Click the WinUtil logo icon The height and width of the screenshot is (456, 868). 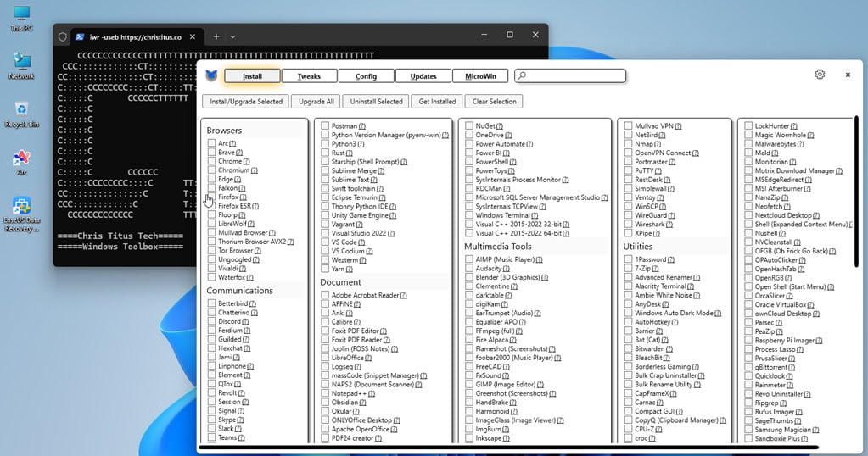coord(211,75)
